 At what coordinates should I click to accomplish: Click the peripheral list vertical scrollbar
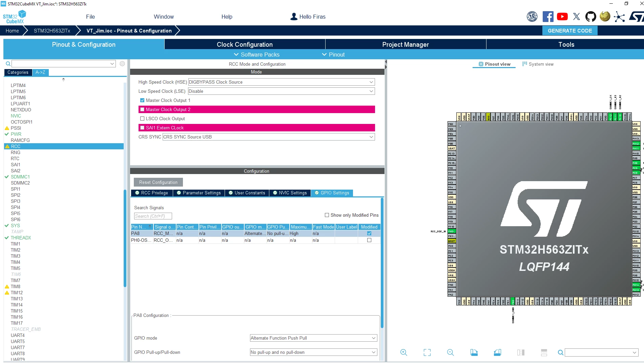point(125,237)
